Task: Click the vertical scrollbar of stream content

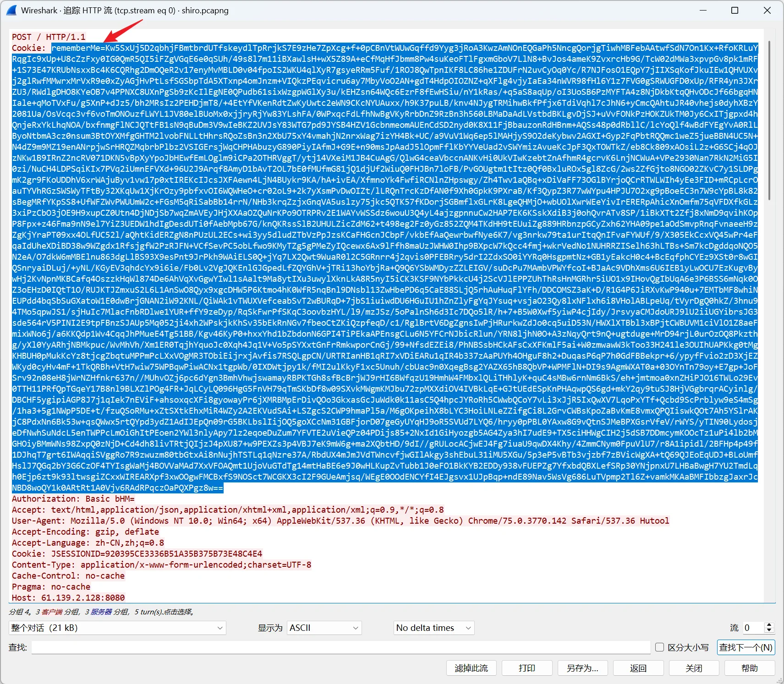Action: click(x=769, y=120)
